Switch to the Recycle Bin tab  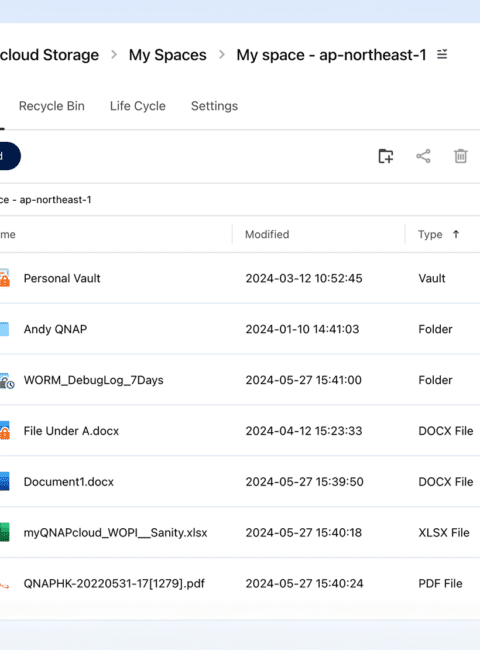point(51,106)
